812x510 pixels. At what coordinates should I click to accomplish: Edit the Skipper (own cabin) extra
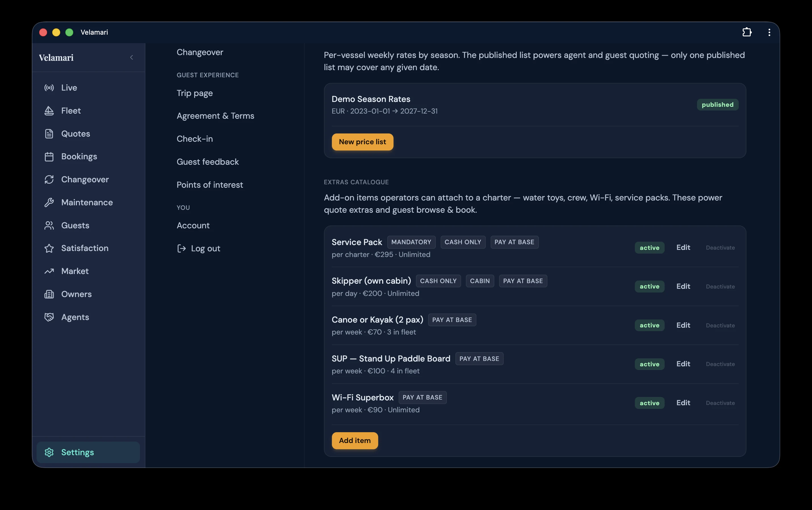683,286
